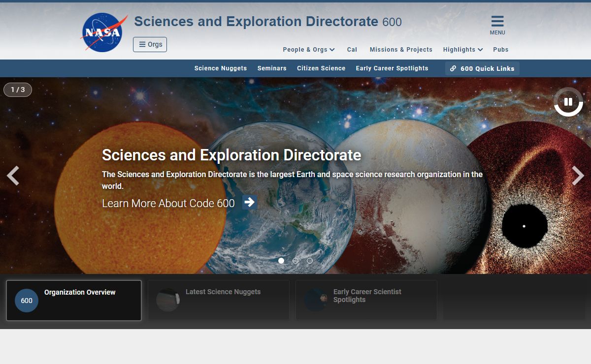Open the Cal menu item

[x=352, y=50]
